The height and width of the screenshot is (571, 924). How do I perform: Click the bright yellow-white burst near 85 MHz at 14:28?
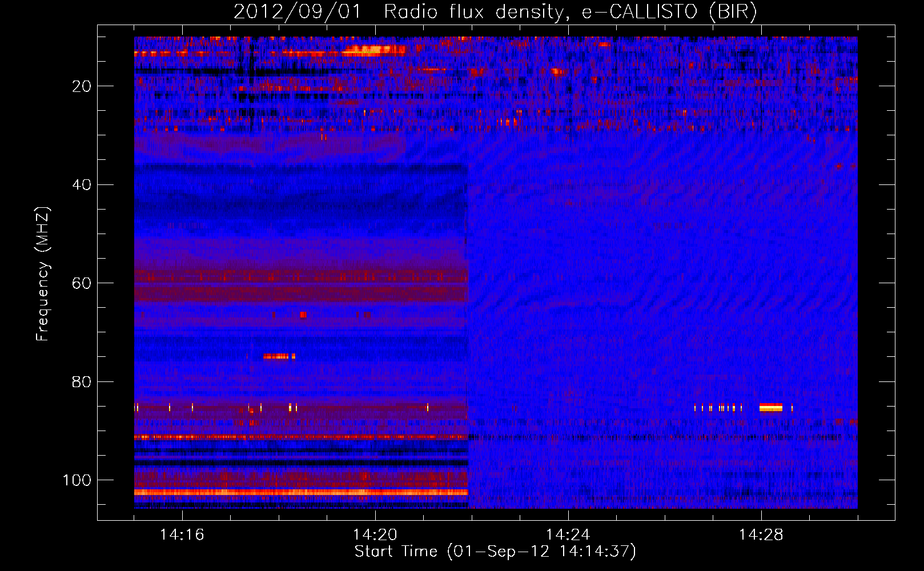coord(771,407)
